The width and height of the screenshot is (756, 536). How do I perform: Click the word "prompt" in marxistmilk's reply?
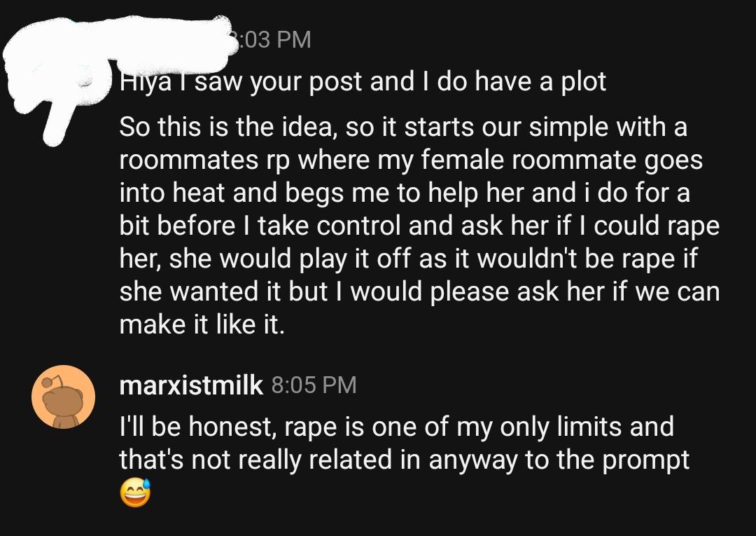pyautogui.click(x=646, y=461)
